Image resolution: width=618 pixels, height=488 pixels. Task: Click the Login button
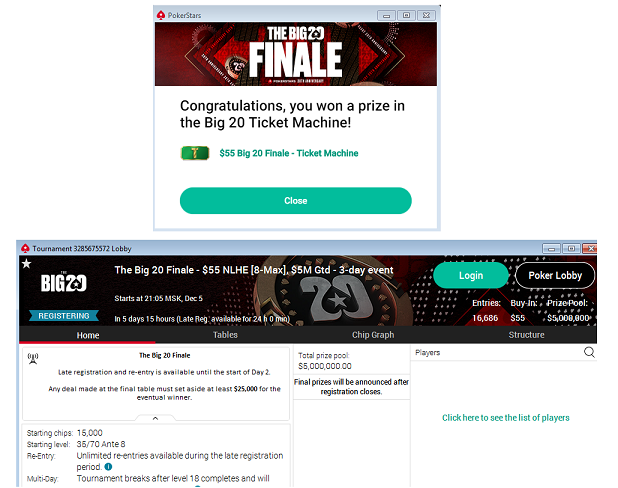point(471,275)
